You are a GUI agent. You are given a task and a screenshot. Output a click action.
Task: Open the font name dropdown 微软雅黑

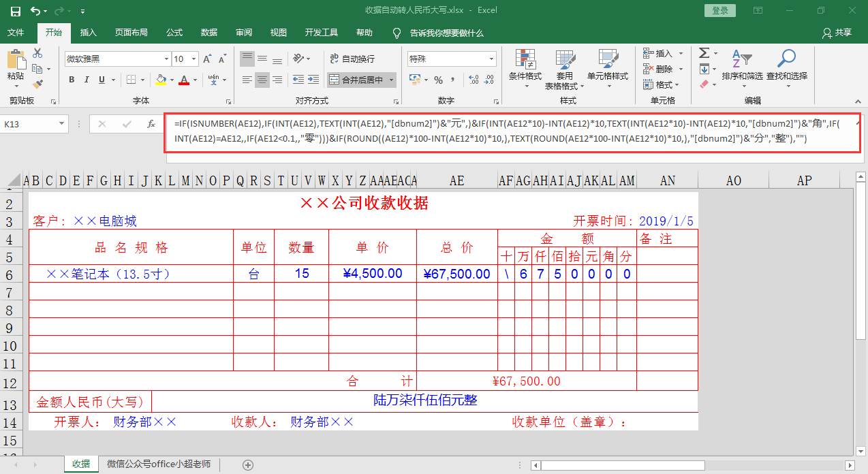166,59
